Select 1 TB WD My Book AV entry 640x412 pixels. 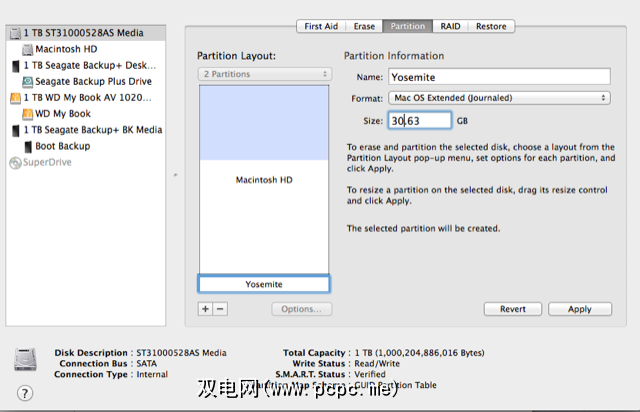pos(86,98)
